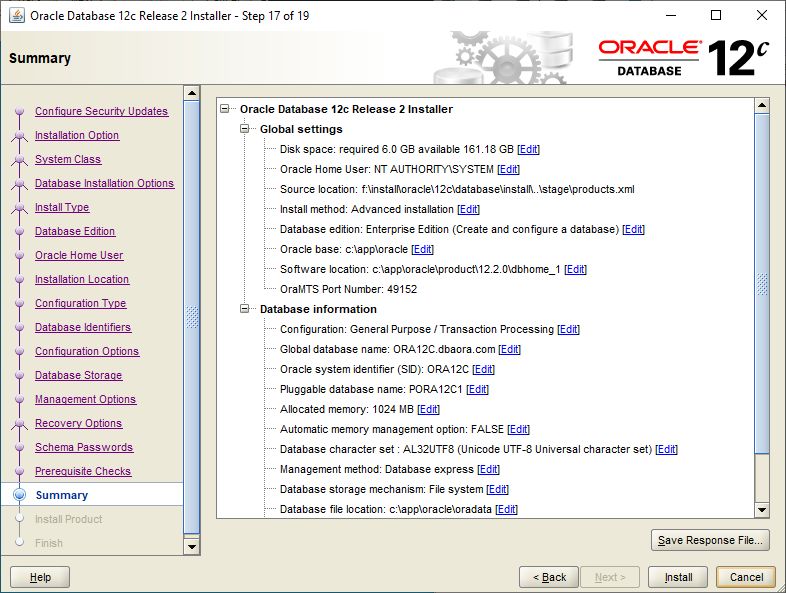The height and width of the screenshot is (593, 786).
Task: Click Save Response File button
Action: 710,540
